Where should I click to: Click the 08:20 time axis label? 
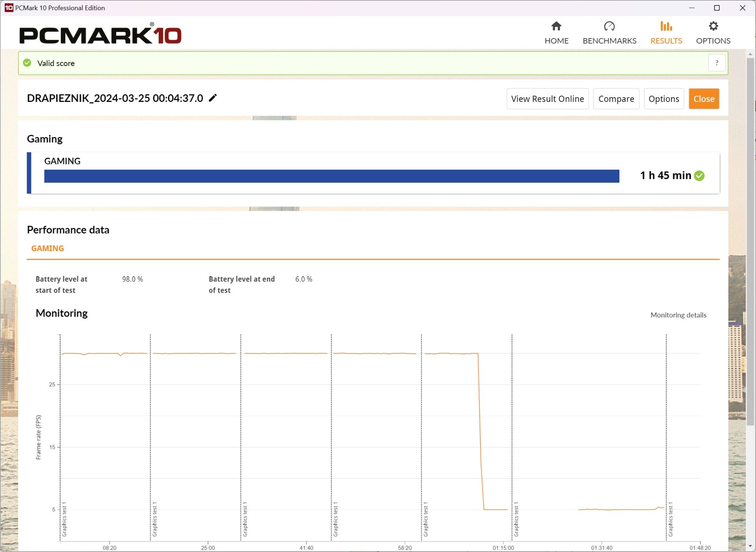pyautogui.click(x=109, y=548)
